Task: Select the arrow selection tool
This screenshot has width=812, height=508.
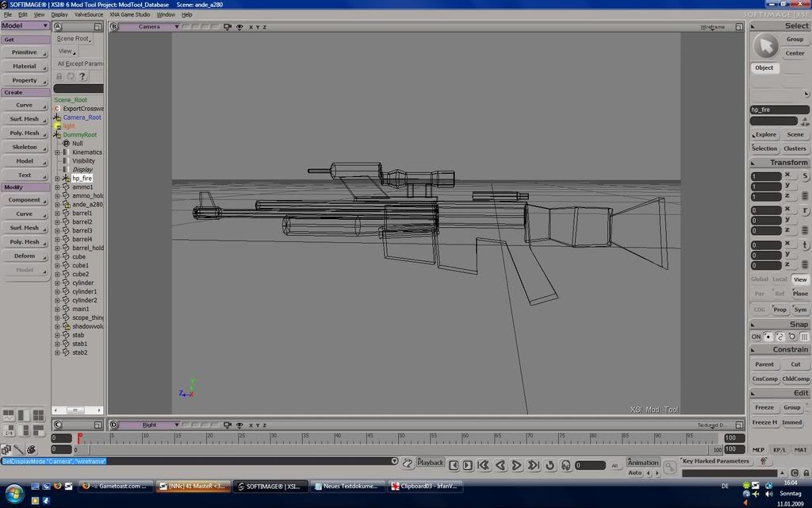Action: [x=765, y=45]
